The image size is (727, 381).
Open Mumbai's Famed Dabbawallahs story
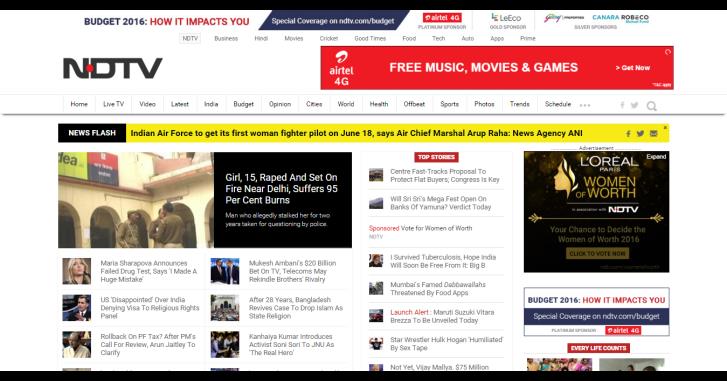(x=438, y=288)
